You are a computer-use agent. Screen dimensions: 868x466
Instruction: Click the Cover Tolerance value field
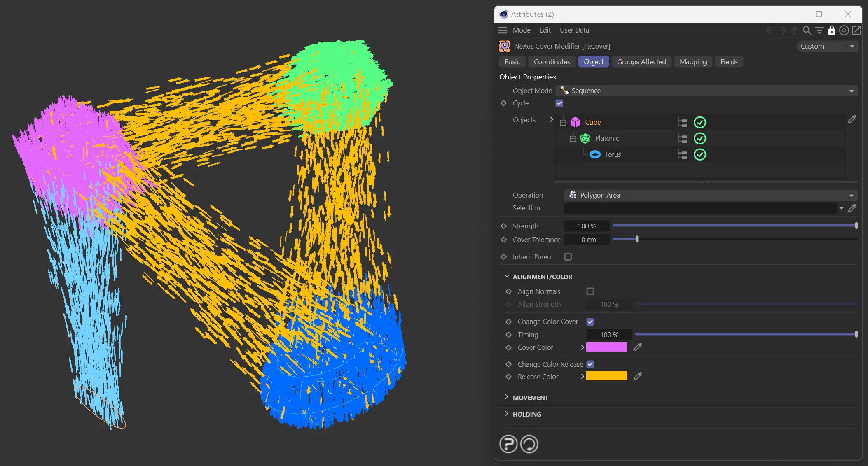587,240
